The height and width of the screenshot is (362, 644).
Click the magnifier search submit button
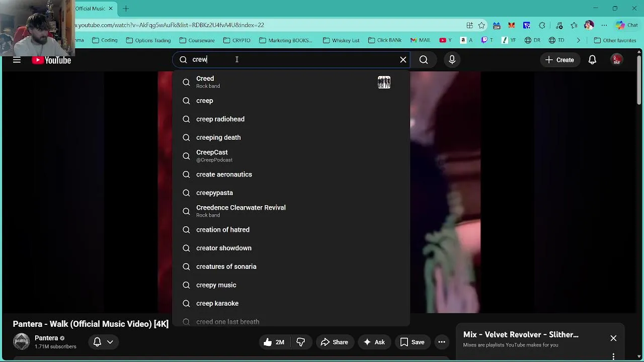point(424,60)
